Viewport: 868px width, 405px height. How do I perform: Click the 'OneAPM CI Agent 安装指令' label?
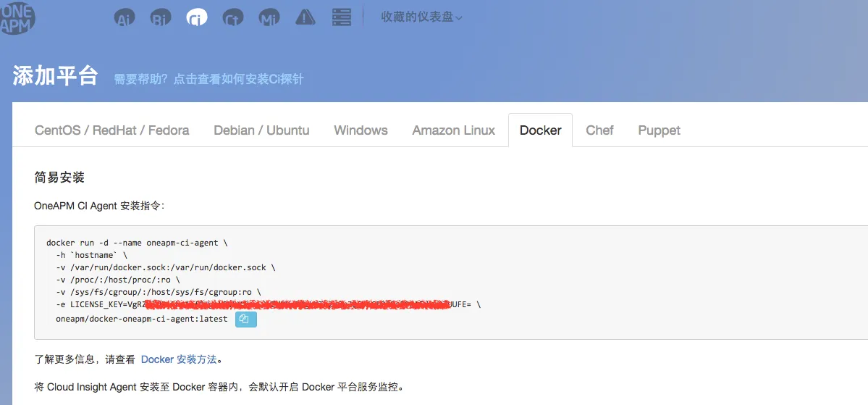coord(100,206)
